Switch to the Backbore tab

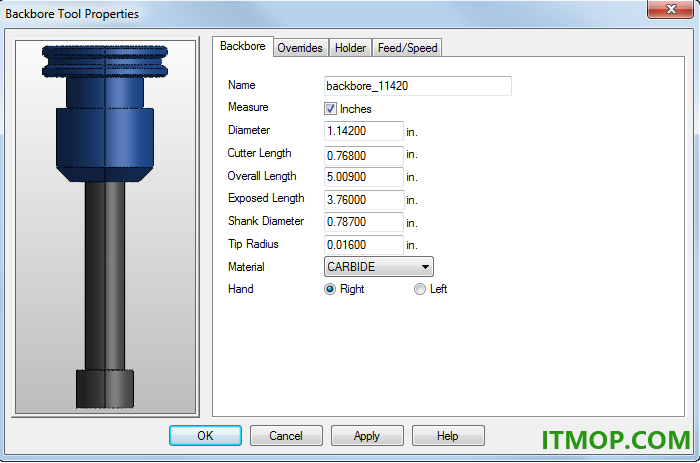click(x=242, y=46)
